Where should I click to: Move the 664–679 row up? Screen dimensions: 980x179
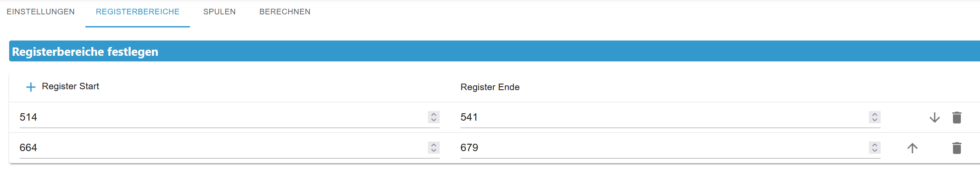912,148
